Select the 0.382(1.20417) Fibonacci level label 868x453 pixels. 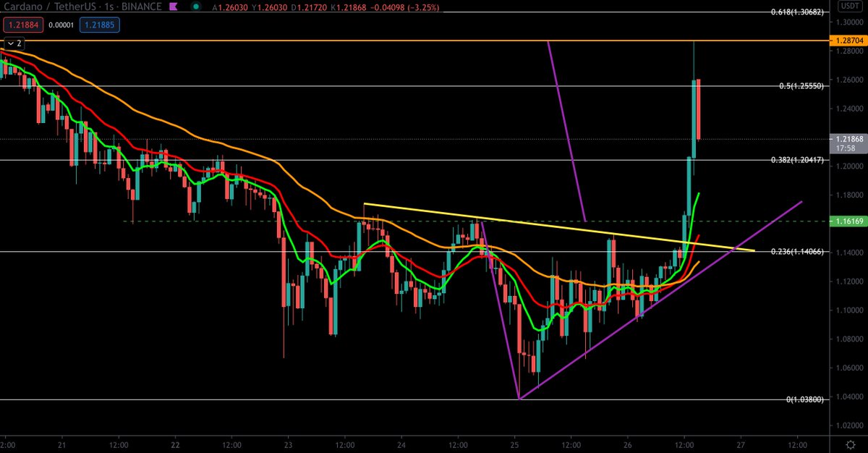tap(797, 160)
